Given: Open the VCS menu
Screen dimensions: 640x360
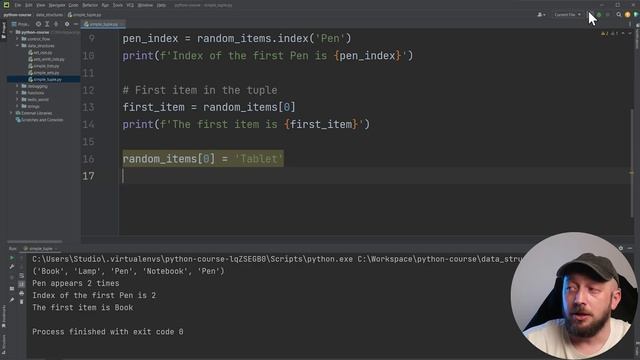Looking at the screenshot, I should click(x=130, y=5).
